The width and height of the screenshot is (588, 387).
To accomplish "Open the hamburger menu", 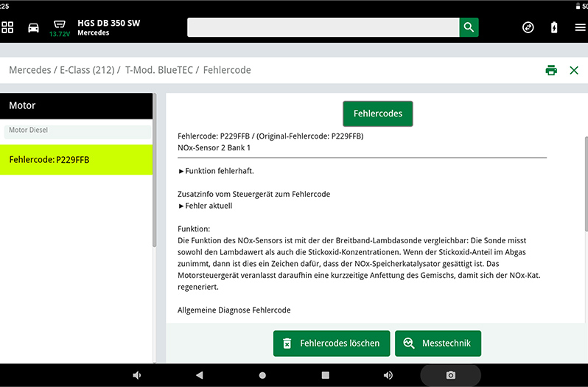I will [x=579, y=27].
